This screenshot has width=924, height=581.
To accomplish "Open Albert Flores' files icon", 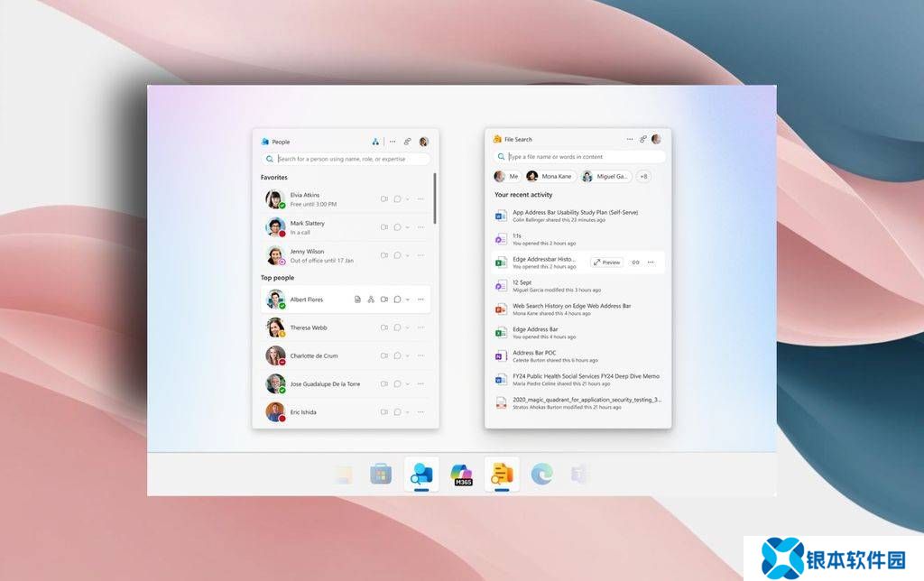I will point(357,300).
